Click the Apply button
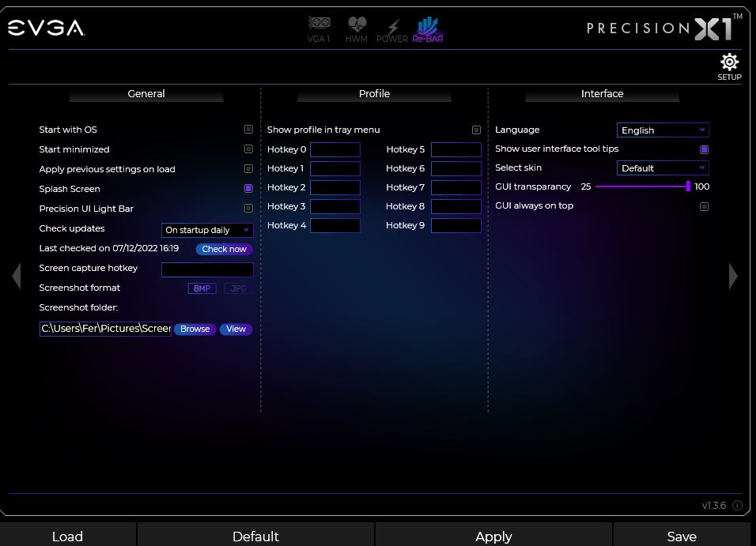756x546 pixels. [493, 536]
